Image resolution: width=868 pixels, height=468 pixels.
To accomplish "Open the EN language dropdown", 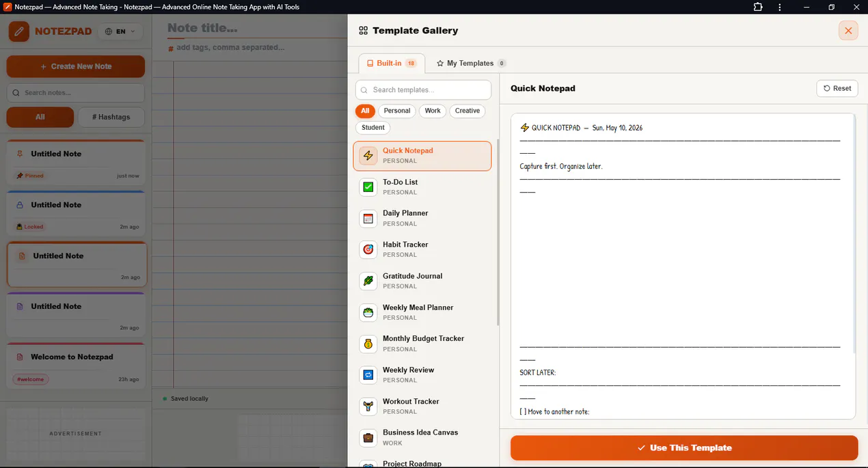I will [121, 31].
